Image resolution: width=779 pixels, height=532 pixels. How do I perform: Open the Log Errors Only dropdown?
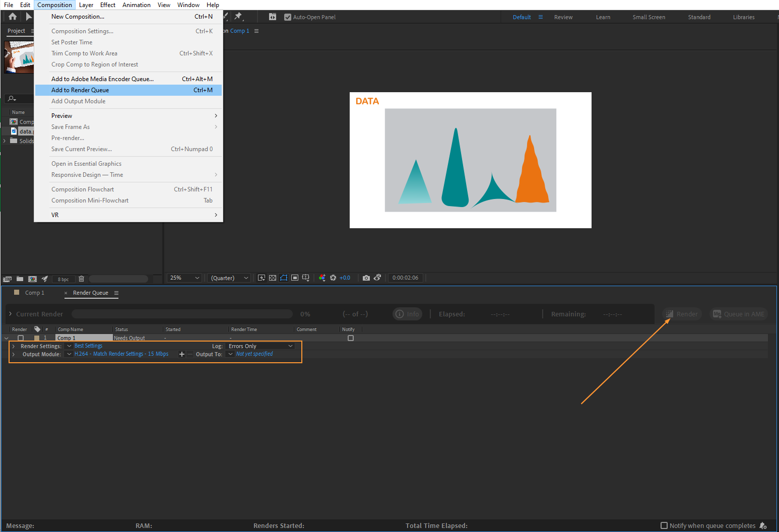261,346
